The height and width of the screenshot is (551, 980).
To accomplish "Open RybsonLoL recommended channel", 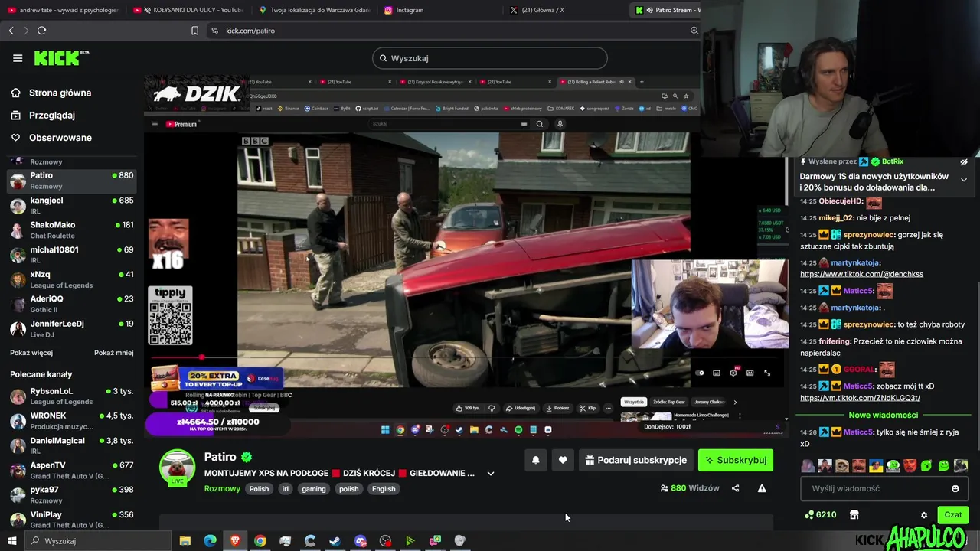I will [72, 396].
